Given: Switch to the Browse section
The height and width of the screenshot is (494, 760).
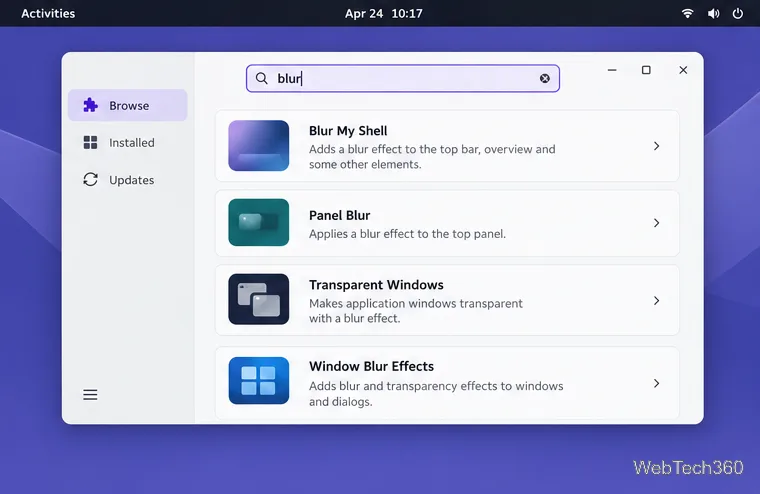Looking at the screenshot, I should click(x=127, y=105).
